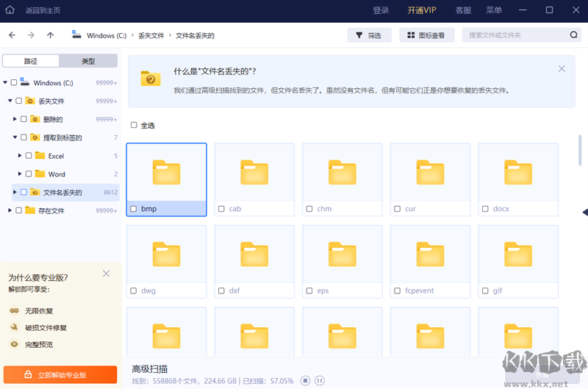Viewport: 588px width, 389px height.
Task: Select the 存在文件 tree row
Action: coord(62,210)
